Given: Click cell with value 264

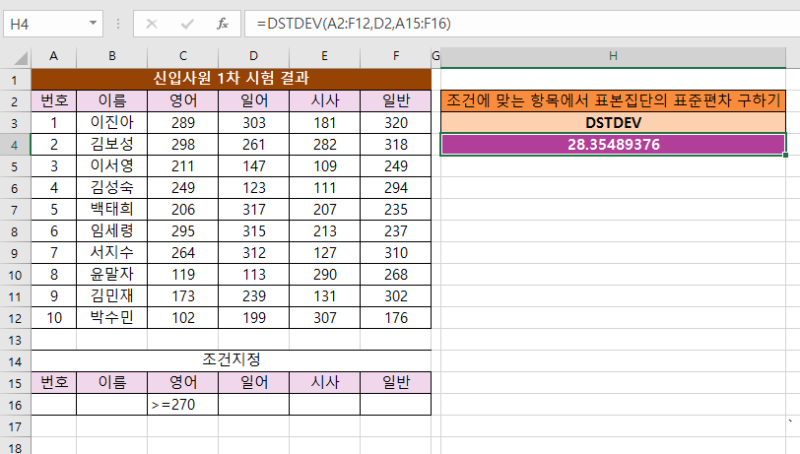Looking at the screenshot, I should point(183,253).
